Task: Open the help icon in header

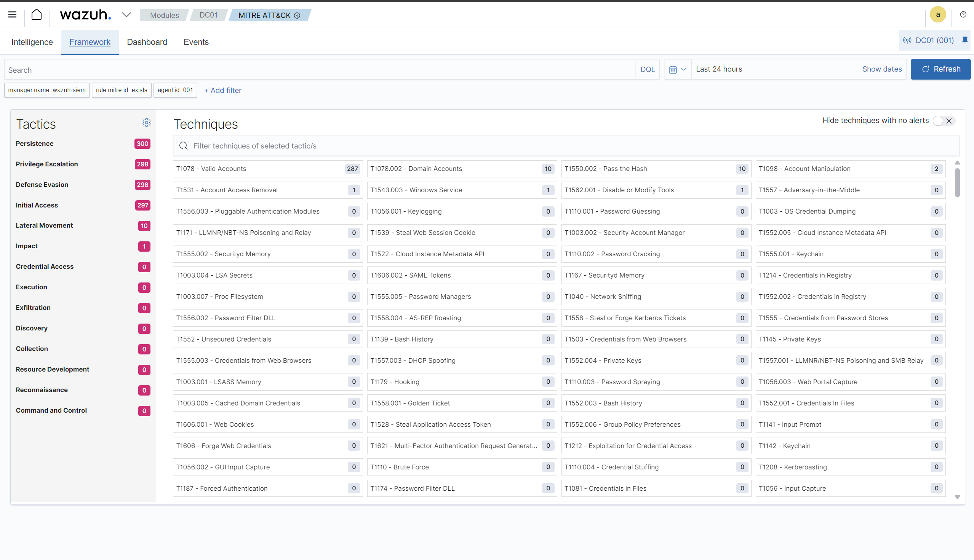Action: 963,14
